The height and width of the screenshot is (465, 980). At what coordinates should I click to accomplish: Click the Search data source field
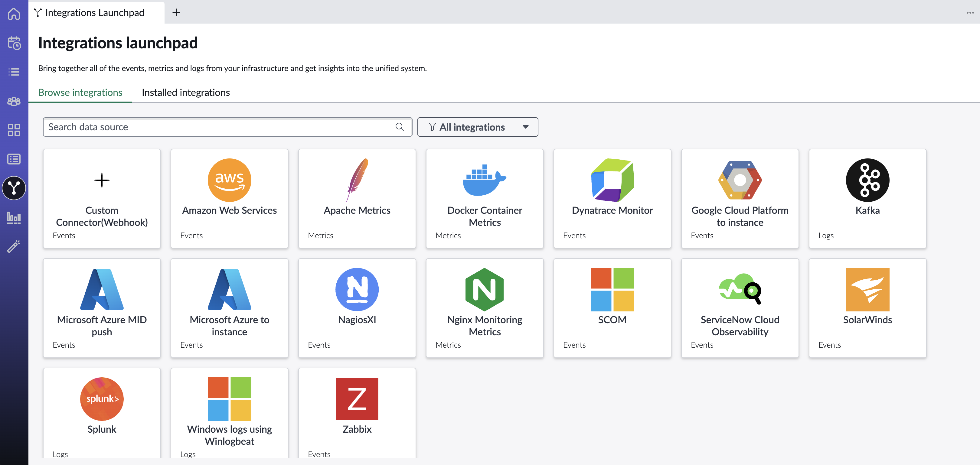227,127
